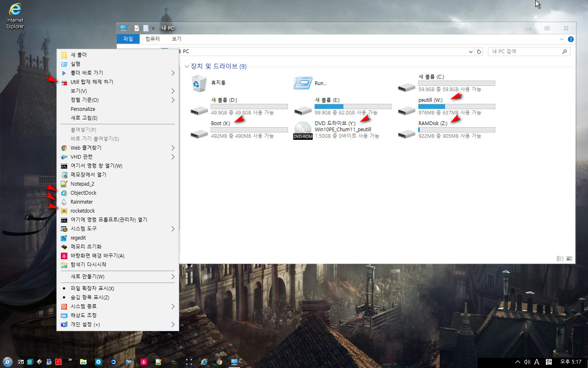588x368 pixels.
Task: Open quick access toolbar customize dropdown
Action: click(154, 28)
